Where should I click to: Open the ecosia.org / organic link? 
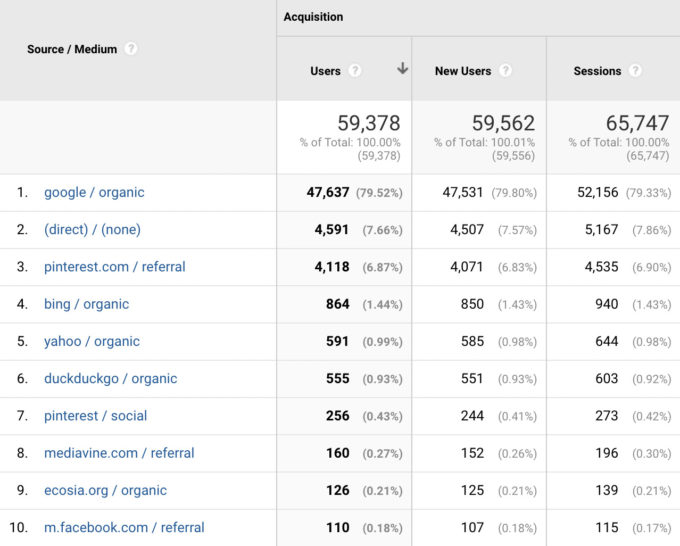point(105,490)
